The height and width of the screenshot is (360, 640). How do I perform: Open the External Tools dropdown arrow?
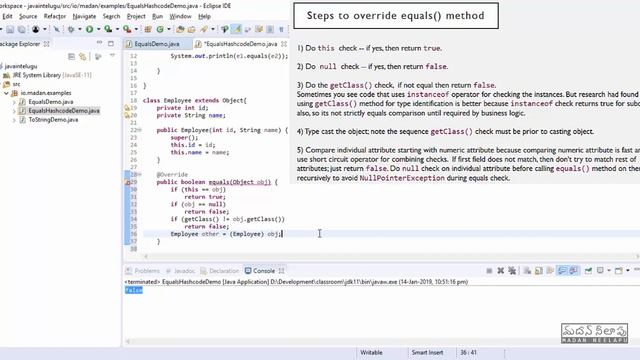coord(136,29)
